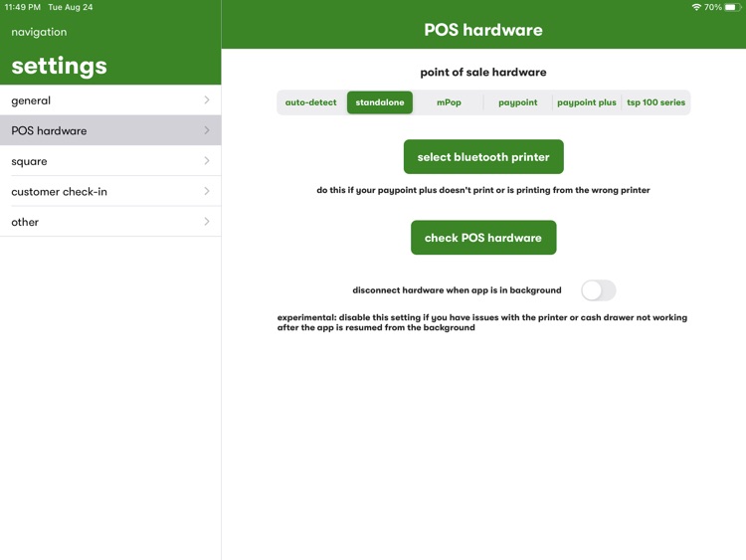Tap select bluetooth printer button
The height and width of the screenshot is (560, 746).
point(483,157)
